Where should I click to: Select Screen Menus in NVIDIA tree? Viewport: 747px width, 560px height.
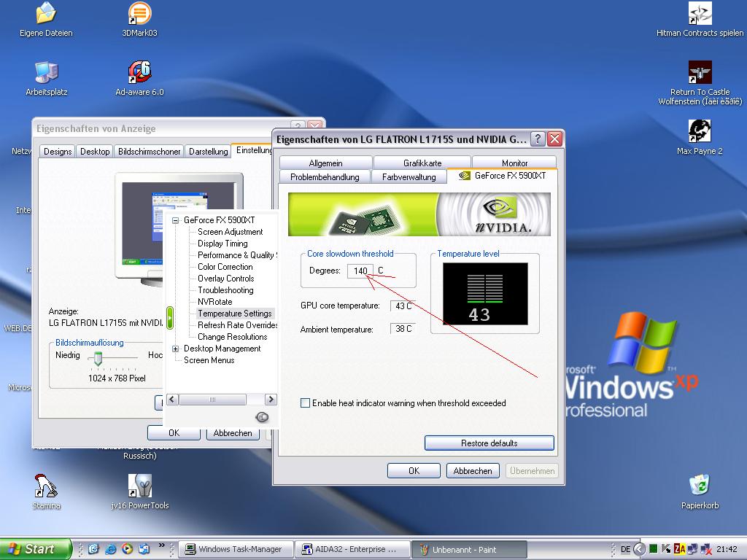click(209, 360)
